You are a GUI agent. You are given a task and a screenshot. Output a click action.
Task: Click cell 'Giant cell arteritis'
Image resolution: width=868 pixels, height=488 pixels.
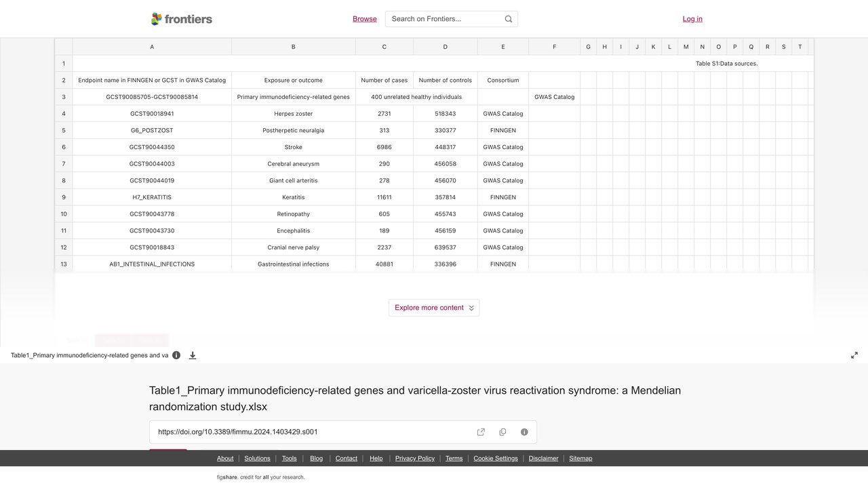click(294, 180)
